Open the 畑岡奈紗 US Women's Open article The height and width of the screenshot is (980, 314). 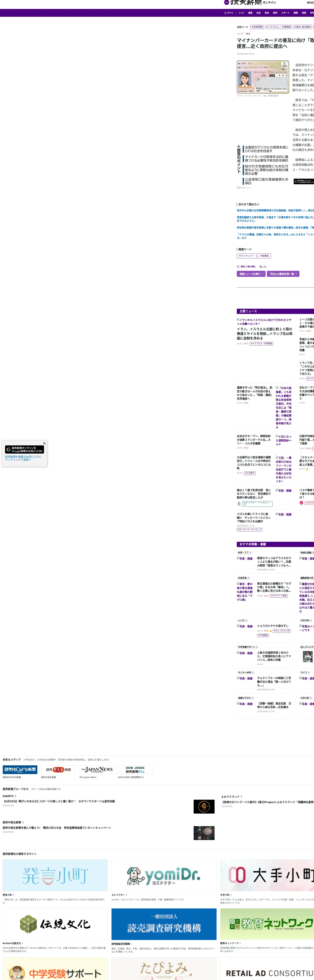pyautogui.click(x=254, y=440)
